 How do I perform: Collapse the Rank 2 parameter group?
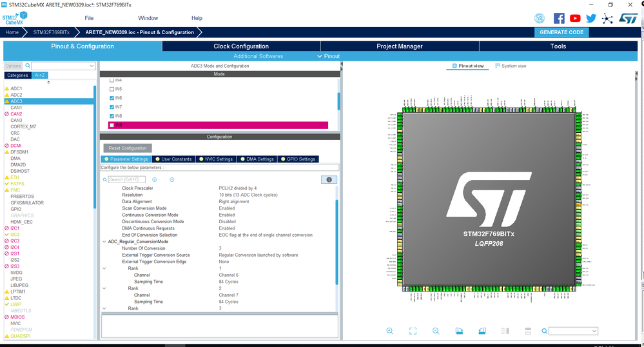[x=104, y=288]
